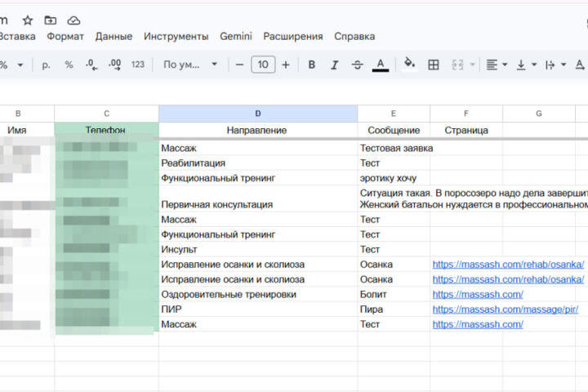The height and width of the screenshot is (392, 588).
Task: Select the Реабилитация cell
Action: click(258, 163)
